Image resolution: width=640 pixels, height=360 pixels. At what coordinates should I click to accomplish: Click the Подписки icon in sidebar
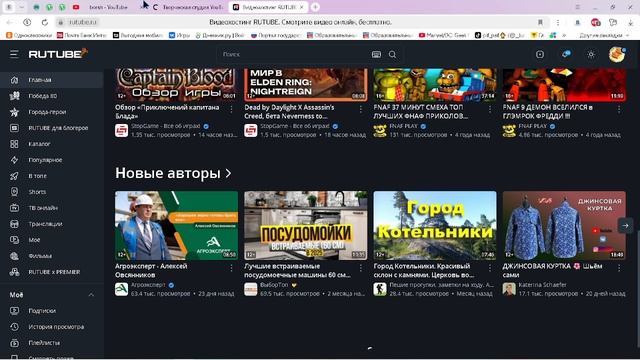pyautogui.click(x=14, y=311)
